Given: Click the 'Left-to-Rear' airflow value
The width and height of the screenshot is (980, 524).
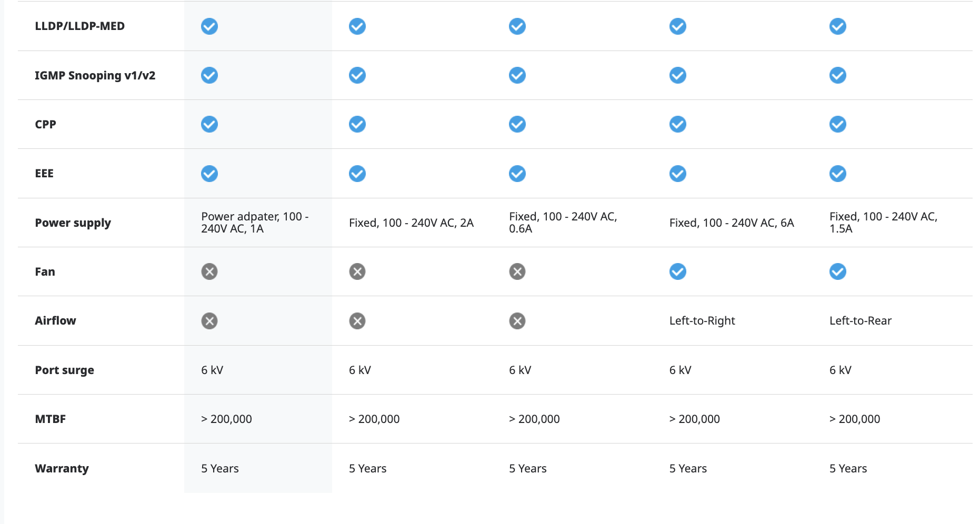Looking at the screenshot, I should (x=860, y=321).
